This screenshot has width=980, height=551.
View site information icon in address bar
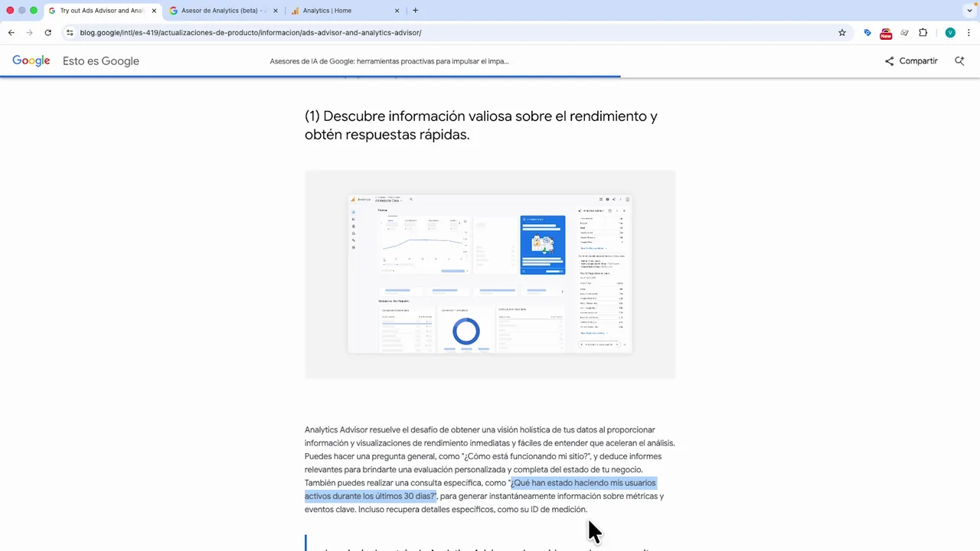pos(70,33)
